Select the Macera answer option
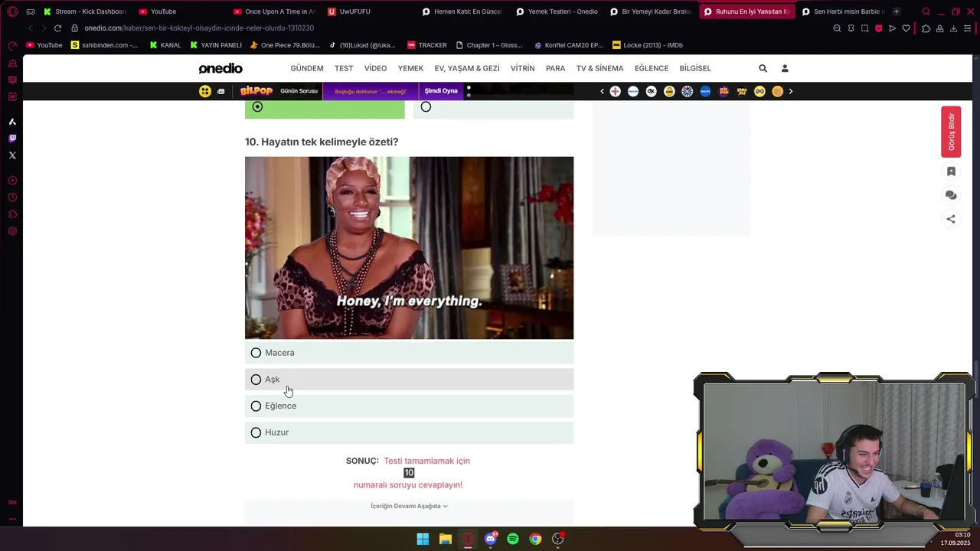 pos(409,353)
